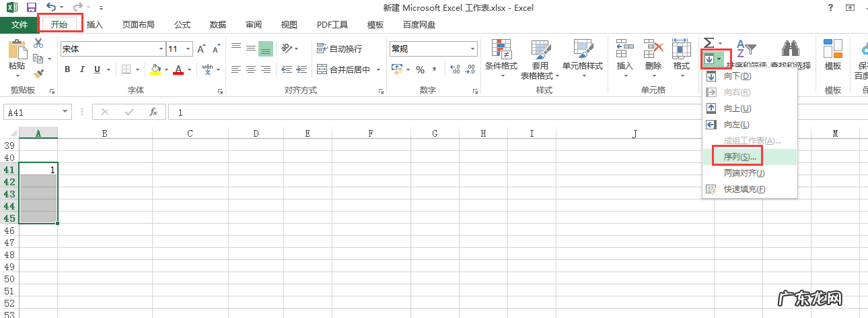Viewport: 868px width, 318px height.
Task: Click the Format Painter brush icon
Action: pos(38,73)
